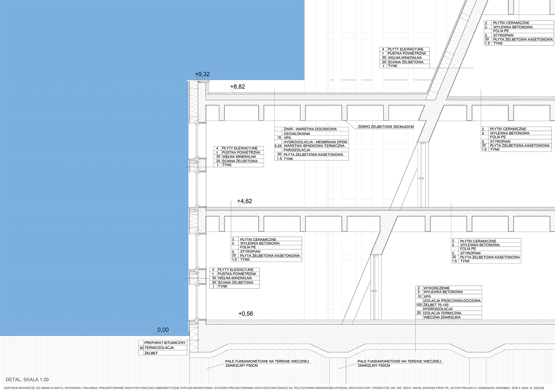555x392 pixels.
Task: Click the upper door handle symbol
Action: 422,179
